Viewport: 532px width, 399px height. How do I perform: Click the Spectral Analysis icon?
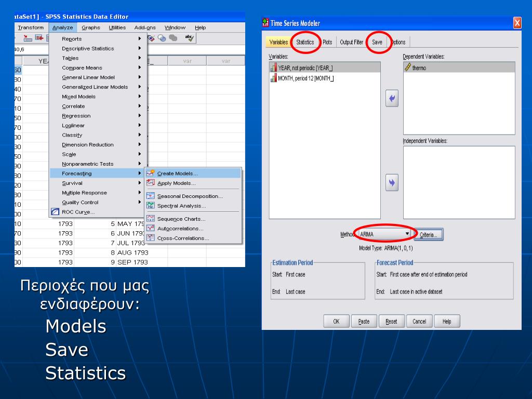point(151,206)
